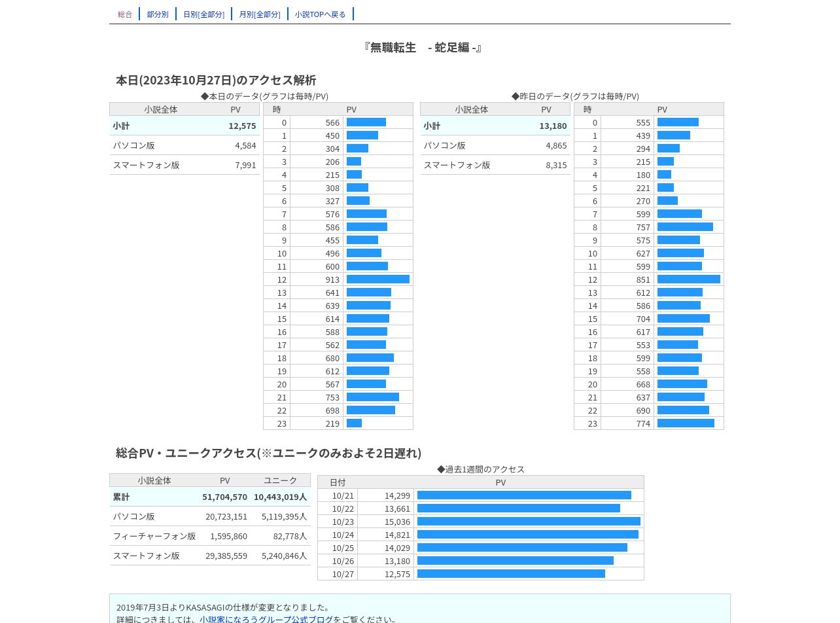The height and width of the screenshot is (623, 840).
Task: Select the 月別[全部分] tab
Action: point(260,14)
